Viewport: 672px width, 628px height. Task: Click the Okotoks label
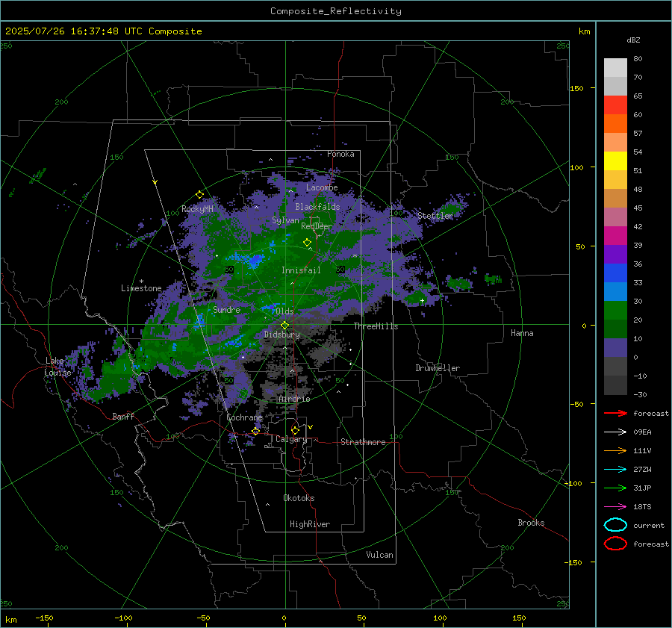299,498
